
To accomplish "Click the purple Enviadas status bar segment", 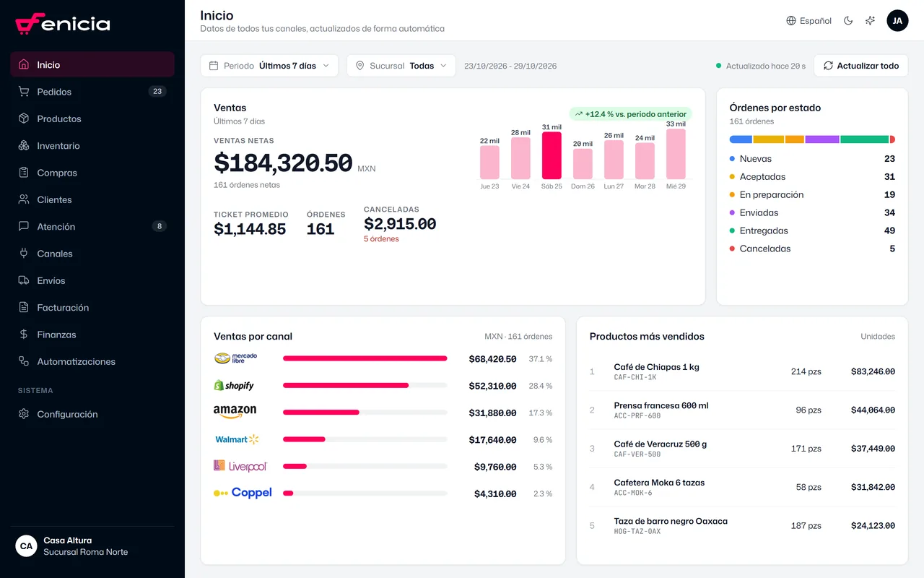I will point(822,139).
